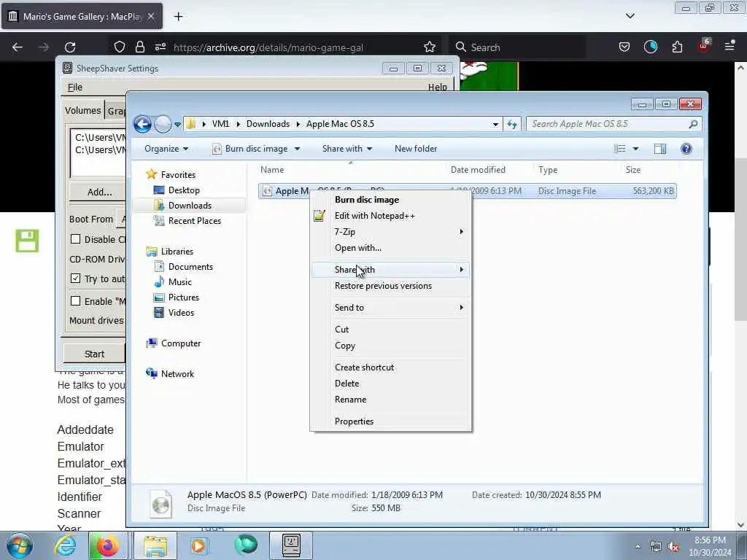Screen dimensions: 747x560
Task: Open Explorer help question mark icon
Action: click(686, 149)
